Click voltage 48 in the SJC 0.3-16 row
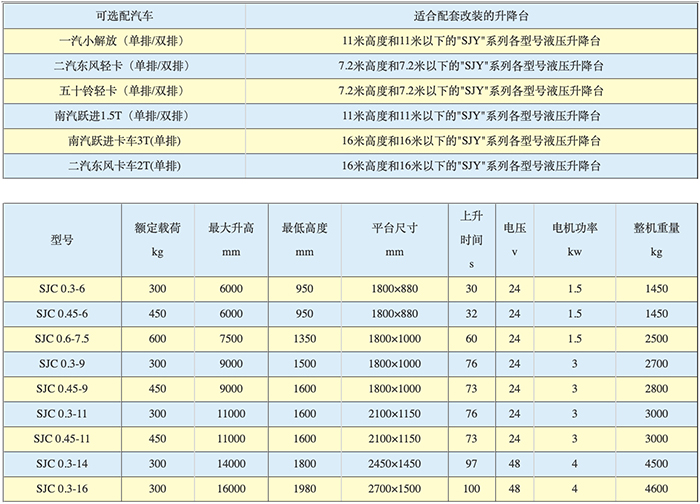 (514, 489)
